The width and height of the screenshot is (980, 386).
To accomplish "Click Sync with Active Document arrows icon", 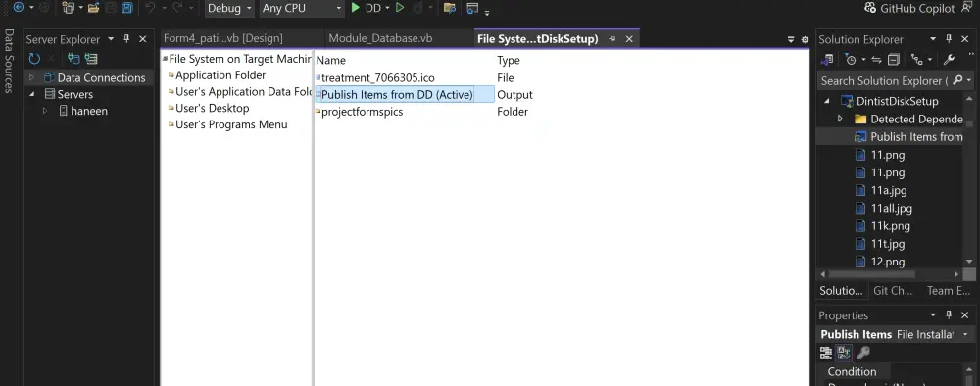I will coord(875,60).
